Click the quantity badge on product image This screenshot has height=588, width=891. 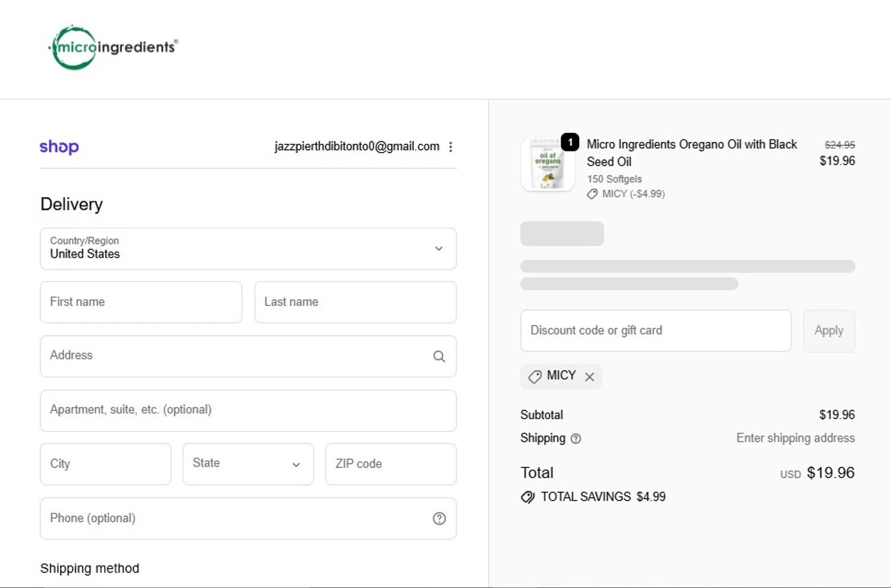click(x=570, y=142)
